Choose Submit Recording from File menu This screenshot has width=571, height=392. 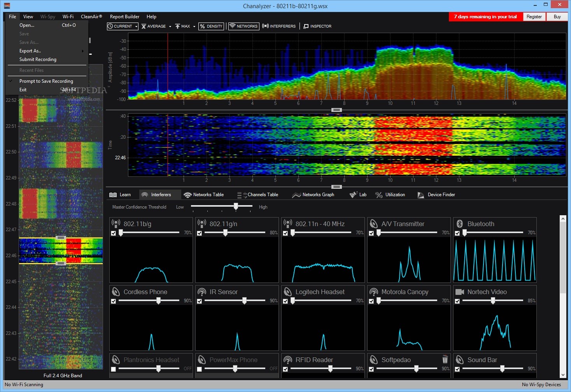click(47, 59)
